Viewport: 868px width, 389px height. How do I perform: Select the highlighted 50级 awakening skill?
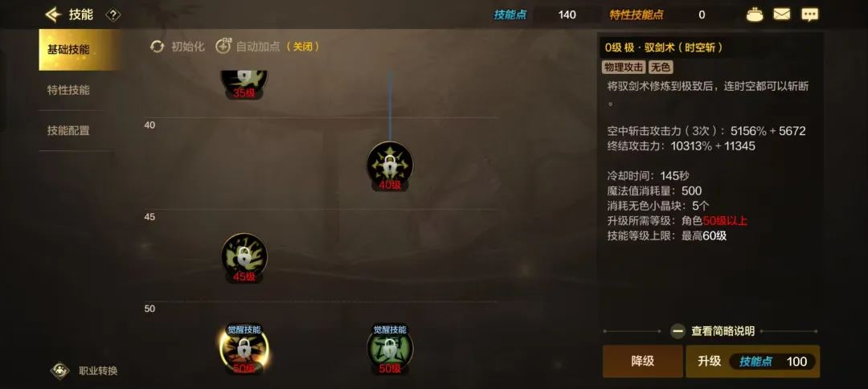244,350
